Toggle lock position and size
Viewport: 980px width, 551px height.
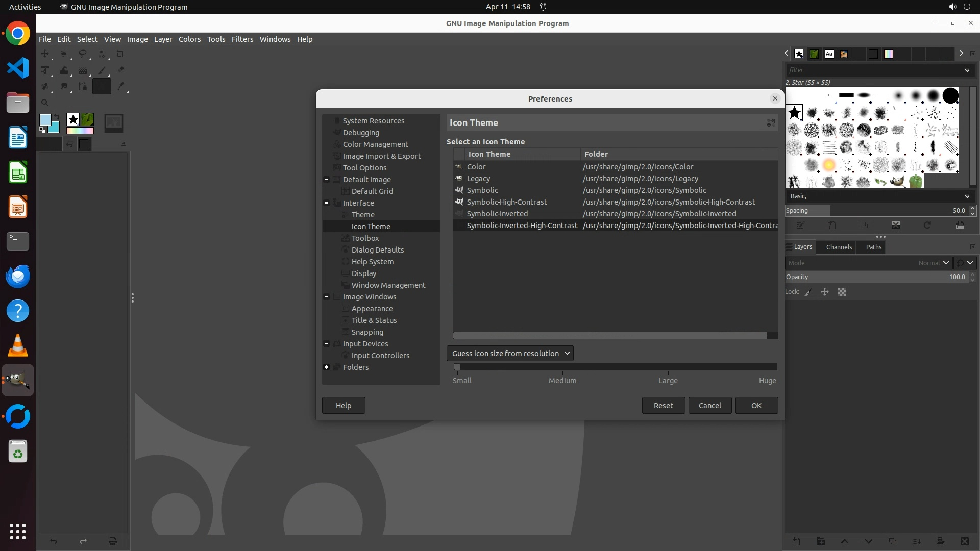tap(825, 292)
